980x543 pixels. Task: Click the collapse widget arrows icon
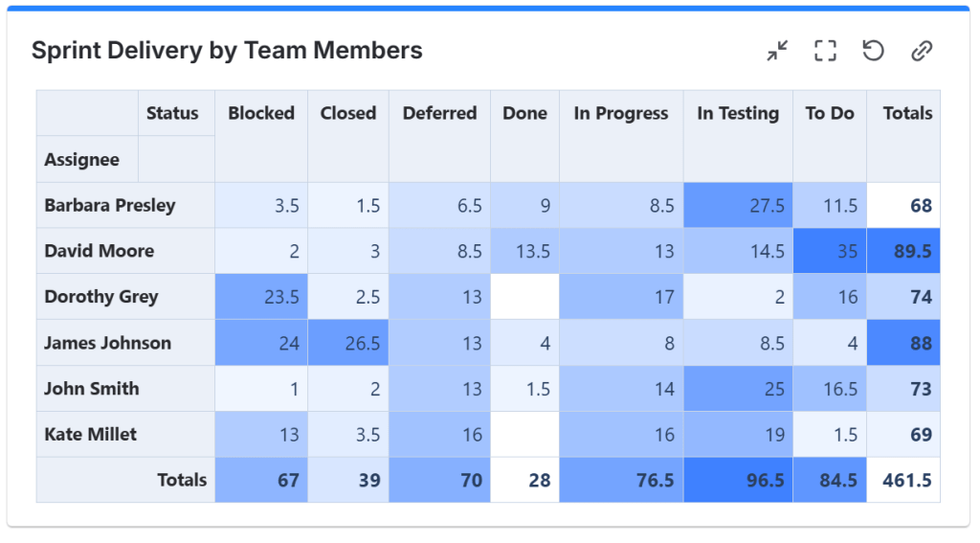[x=777, y=51]
